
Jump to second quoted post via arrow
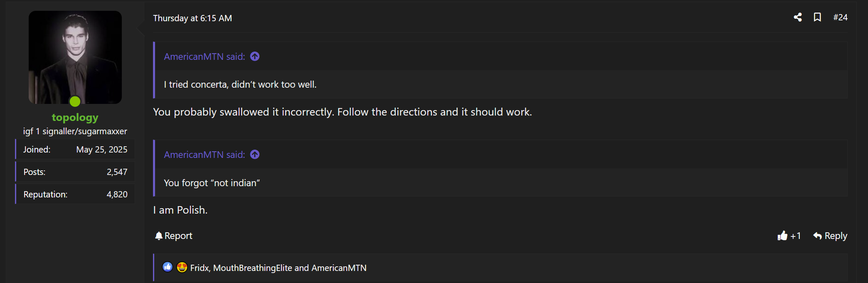(x=255, y=155)
